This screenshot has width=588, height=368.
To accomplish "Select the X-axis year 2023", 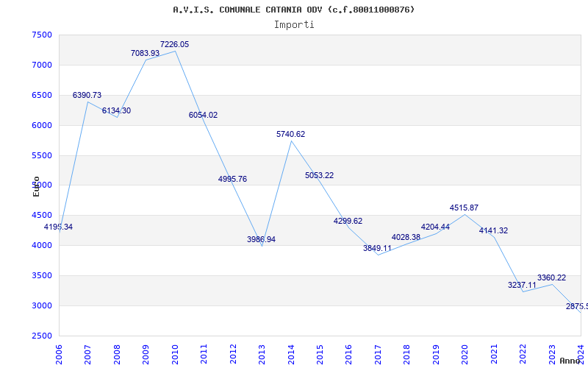I will [x=552, y=354].
